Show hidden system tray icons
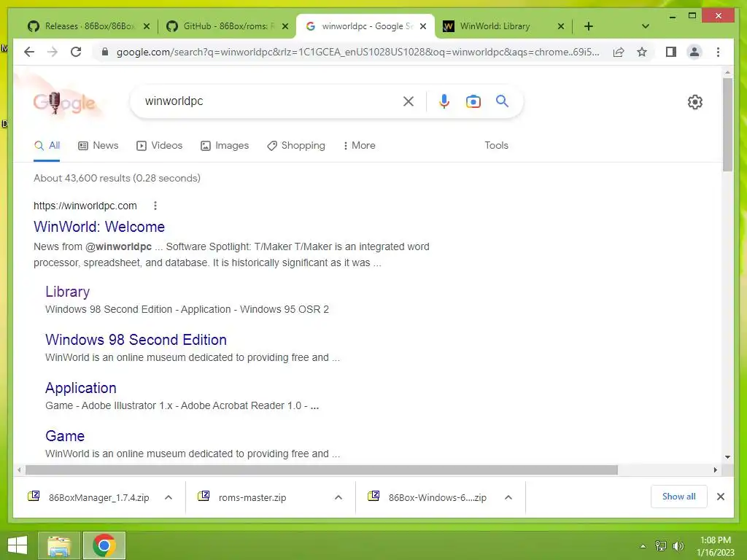The width and height of the screenshot is (747, 560). [643, 545]
